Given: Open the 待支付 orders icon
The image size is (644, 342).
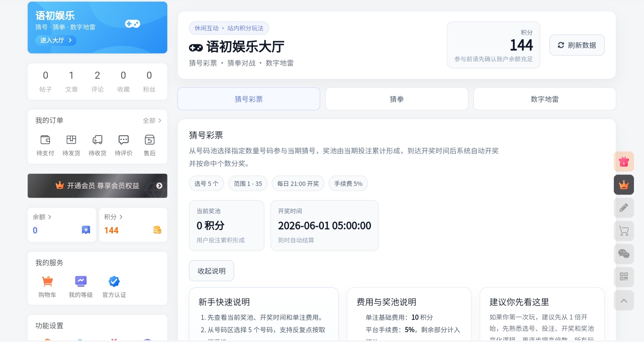Looking at the screenshot, I should click(45, 139).
